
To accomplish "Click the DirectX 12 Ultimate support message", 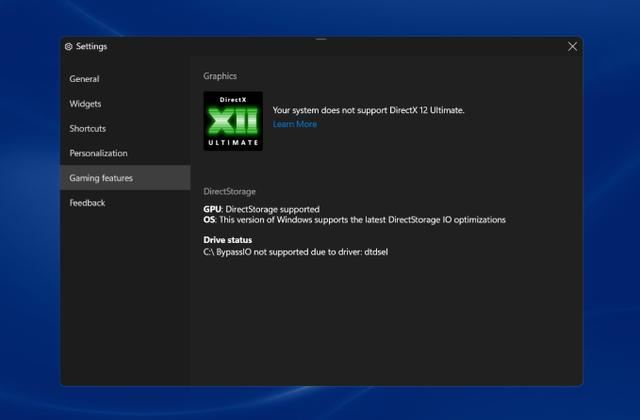I will point(368,110).
